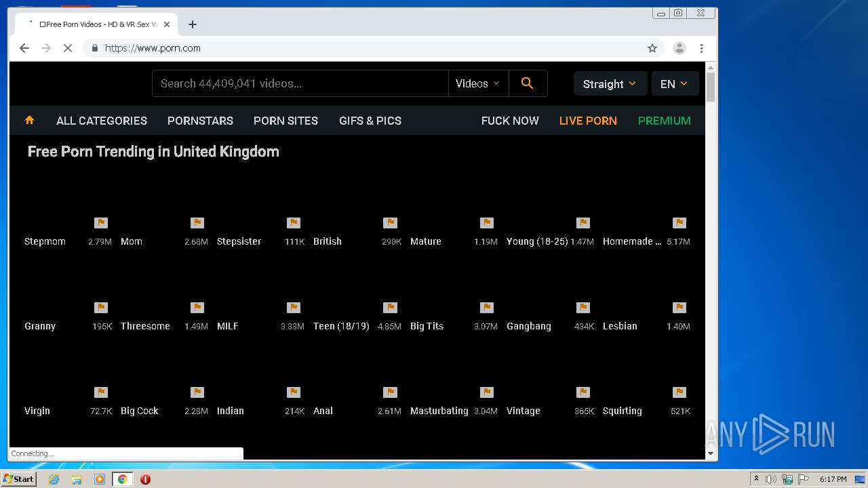The image size is (868, 488).
Task: Open the PORN SITES menu item
Action: [285, 121]
